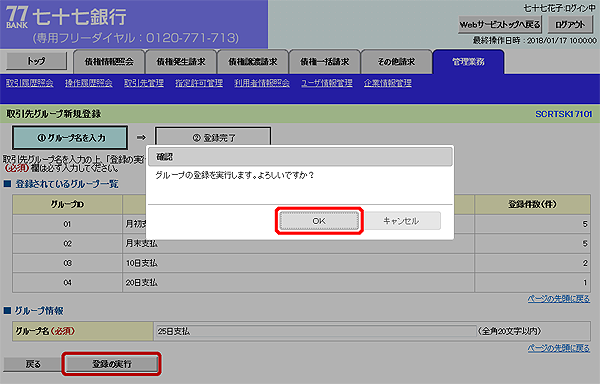600x384 pixels.
Task: Click step ①グループ名を入力 indicator
Action: [70, 138]
